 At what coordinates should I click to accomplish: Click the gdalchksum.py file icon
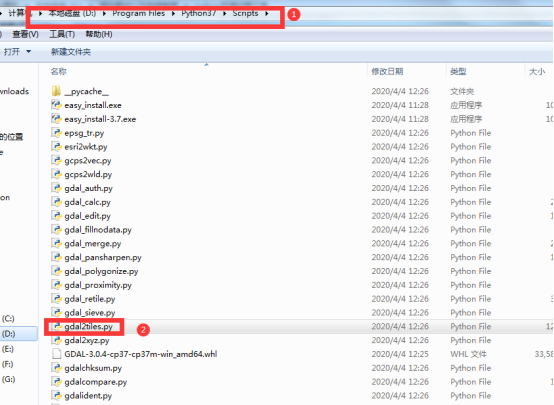pyautogui.click(x=56, y=368)
